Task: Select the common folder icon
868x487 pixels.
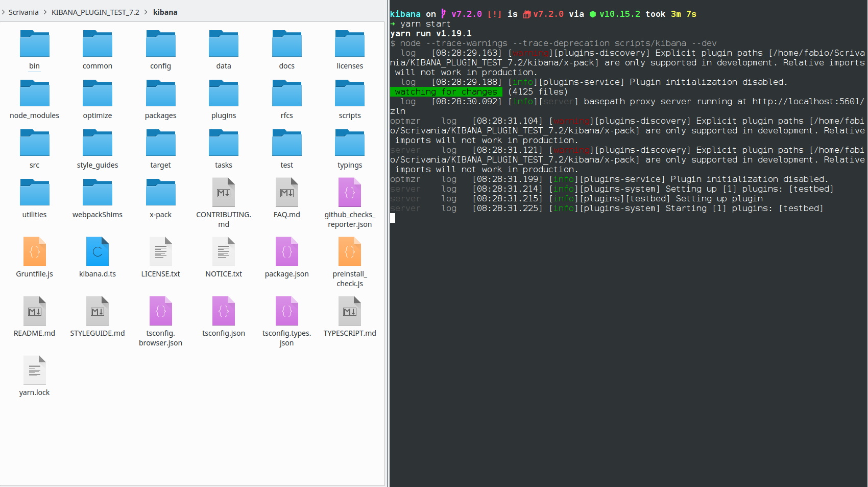Action: pos(98,43)
